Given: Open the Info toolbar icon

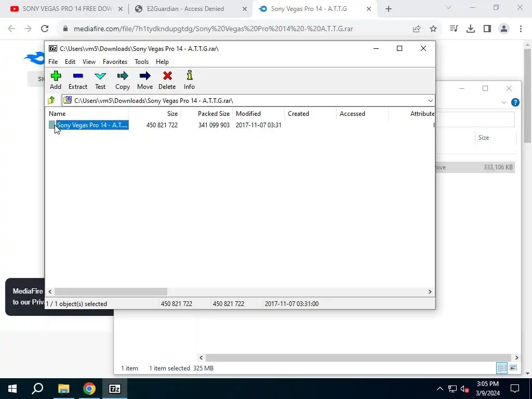Looking at the screenshot, I should point(189,80).
